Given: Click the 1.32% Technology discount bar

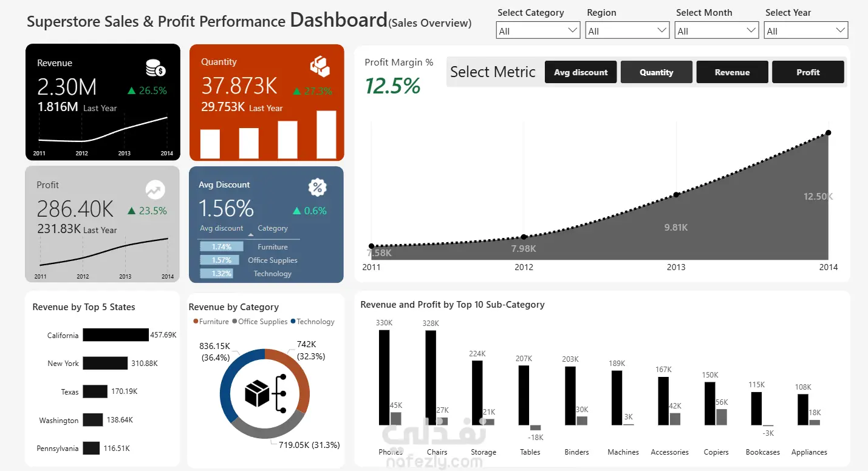Looking at the screenshot, I should click(x=216, y=273).
